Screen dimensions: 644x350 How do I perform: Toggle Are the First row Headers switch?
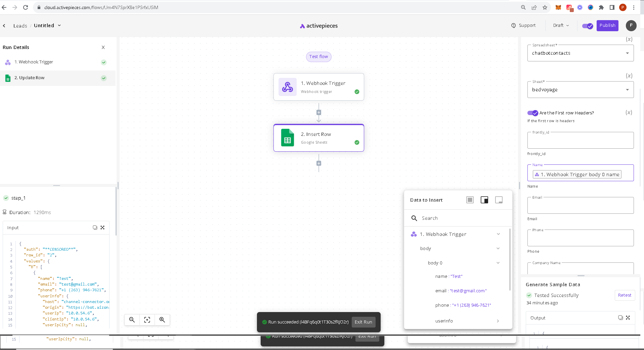533,113
